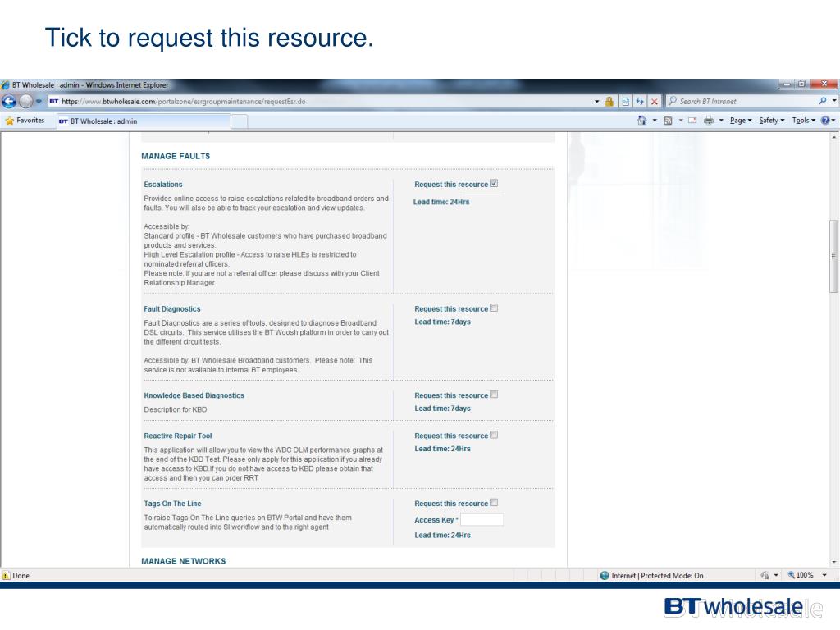The width and height of the screenshot is (840, 630).
Task: Tick Request this resource for Knowledge Based Diagnostics
Action: coord(494,395)
